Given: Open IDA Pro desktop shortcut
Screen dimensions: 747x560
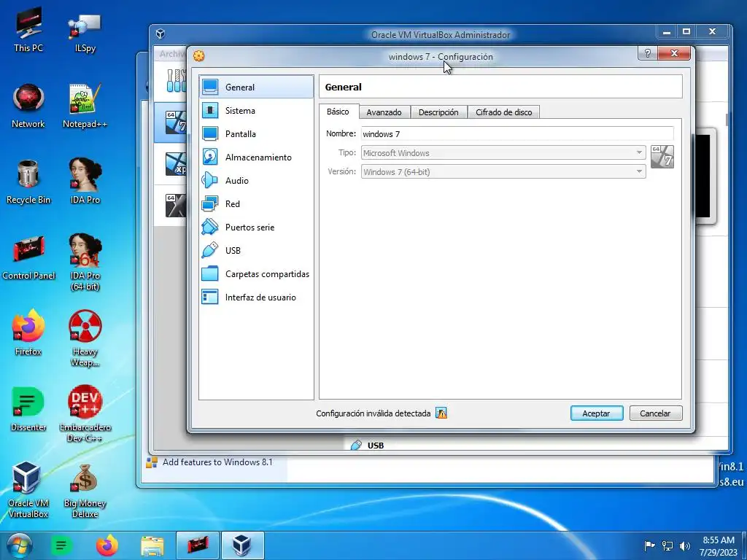Looking at the screenshot, I should tap(85, 181).
